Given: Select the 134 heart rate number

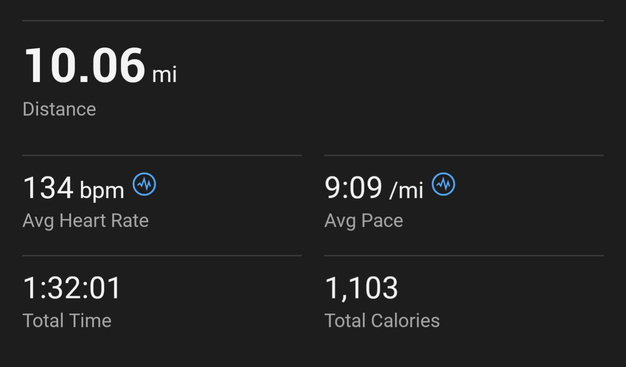Looking at the screenshot, I should pos(48,188).
